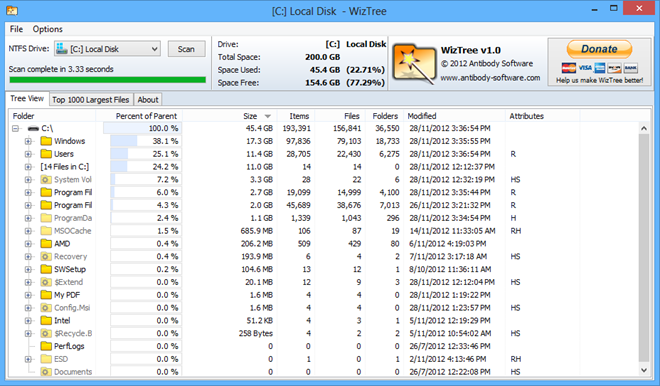Click the Size column sort arrow
660x386 pixels.
(x=267, y=116)
